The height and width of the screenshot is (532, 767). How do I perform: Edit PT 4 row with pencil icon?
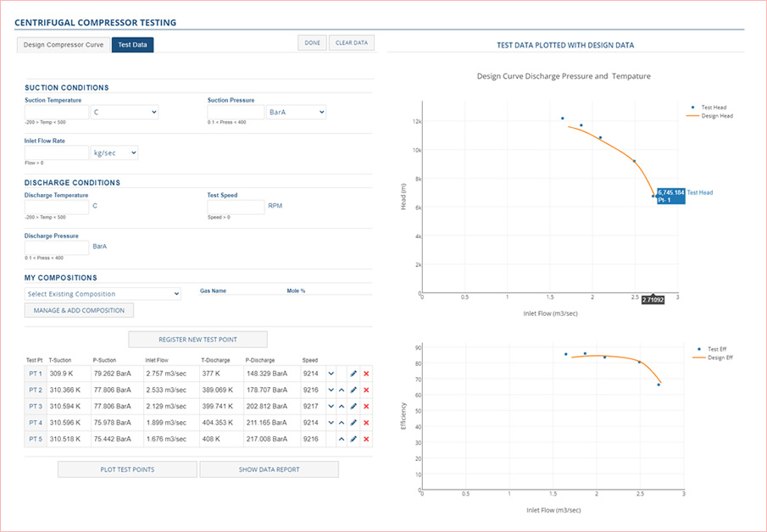point(353,423)
